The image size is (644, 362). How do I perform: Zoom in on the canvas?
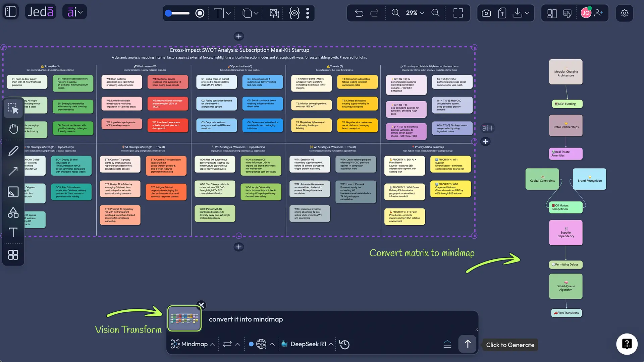coord(395,13)
